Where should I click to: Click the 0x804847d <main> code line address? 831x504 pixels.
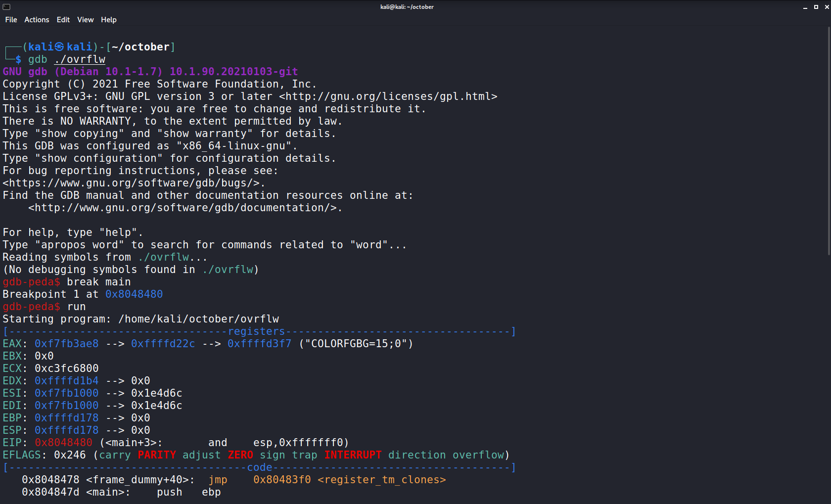[x=50, y=492]
